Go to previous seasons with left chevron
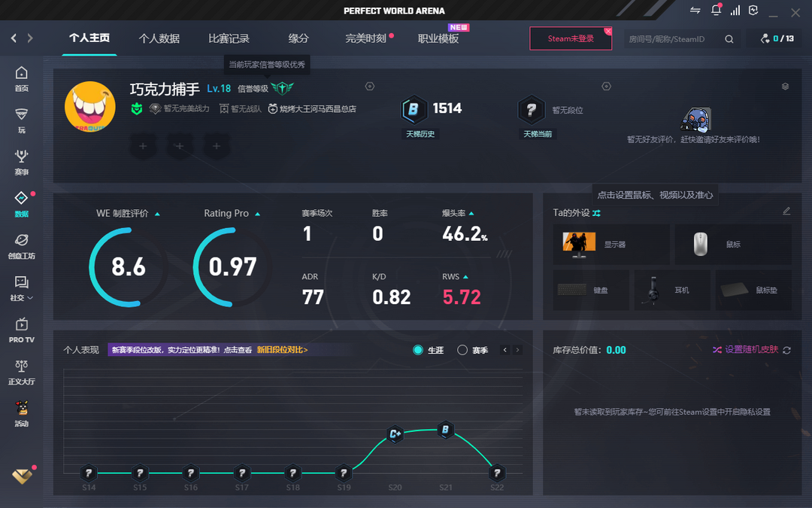Viewport: 812px width, 508px height. (x=505, y=350)
